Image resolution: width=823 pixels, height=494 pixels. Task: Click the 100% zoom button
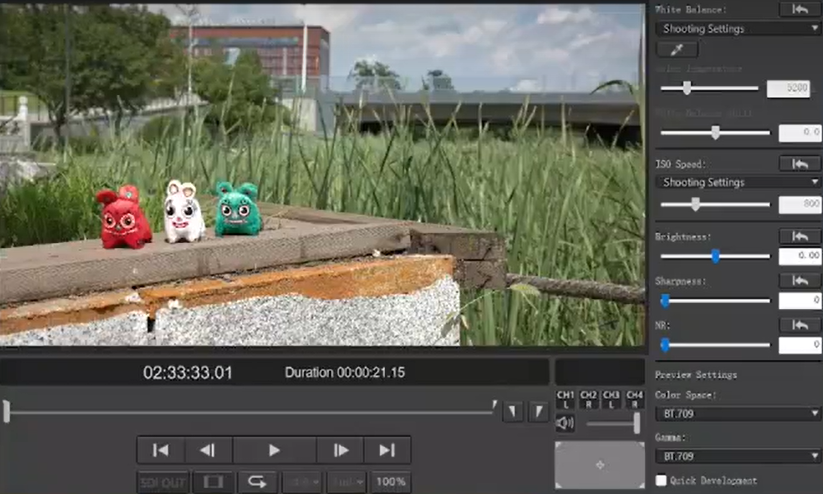pos(390,481)
